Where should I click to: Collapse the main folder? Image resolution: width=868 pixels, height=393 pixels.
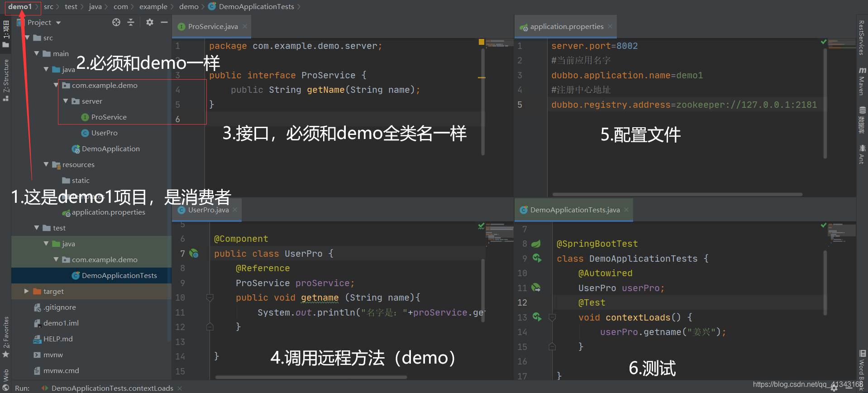[37, 53]
